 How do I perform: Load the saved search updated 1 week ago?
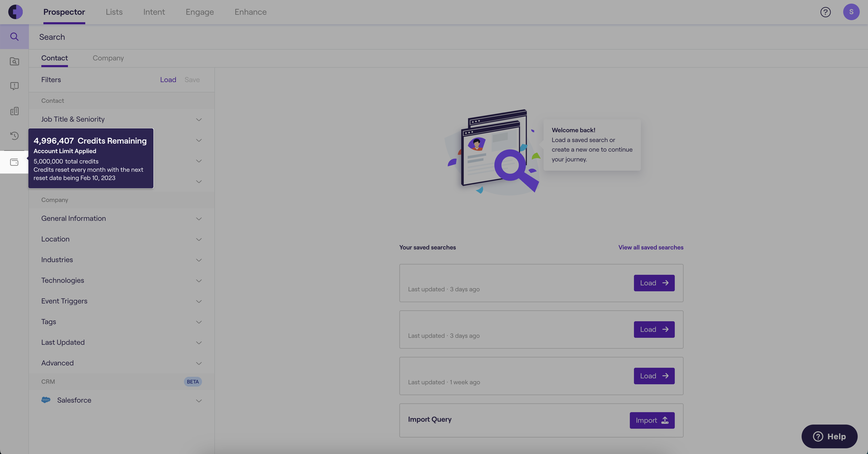click(654, 376)
